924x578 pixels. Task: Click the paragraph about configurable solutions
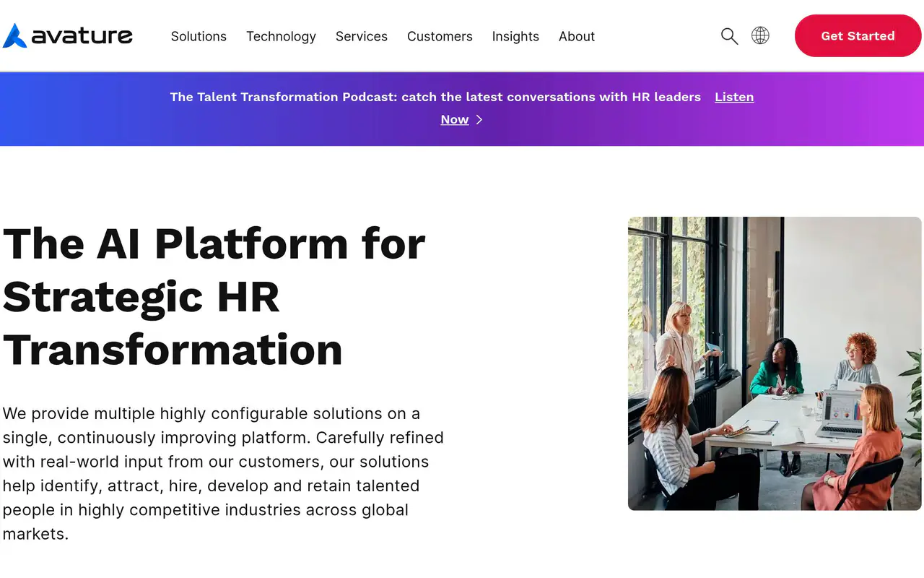(x=223, y=473)
